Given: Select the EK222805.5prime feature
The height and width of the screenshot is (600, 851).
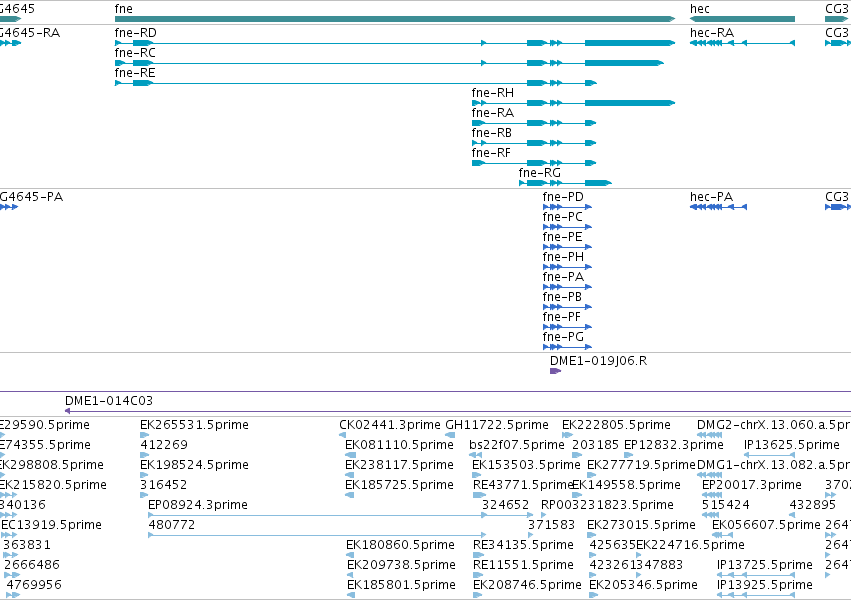Looking at the screenshot, I should (x=567, y=435).
